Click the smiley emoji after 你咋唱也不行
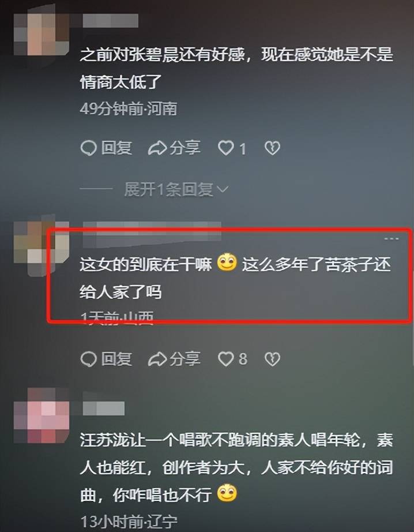This screenshot has width=414, height=532. pos(227,493)
